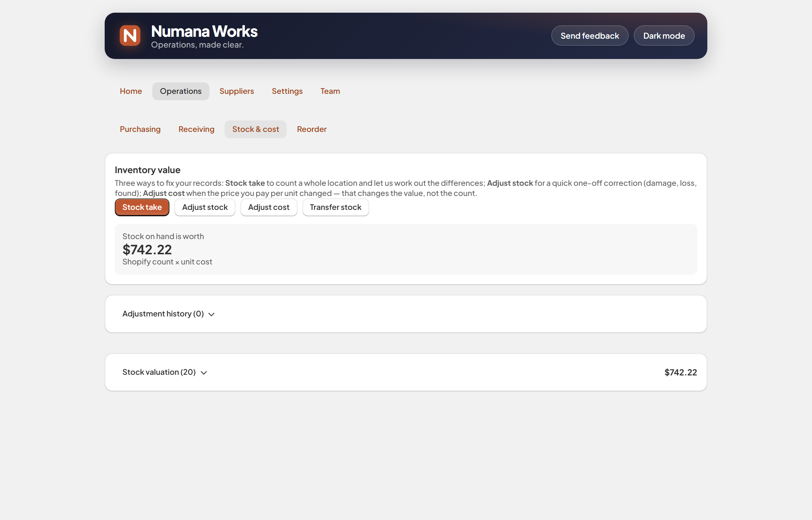Screen dimensions: 812x520
Task: Open the Reorder sub-tab
Action: [x=311, y=129]
